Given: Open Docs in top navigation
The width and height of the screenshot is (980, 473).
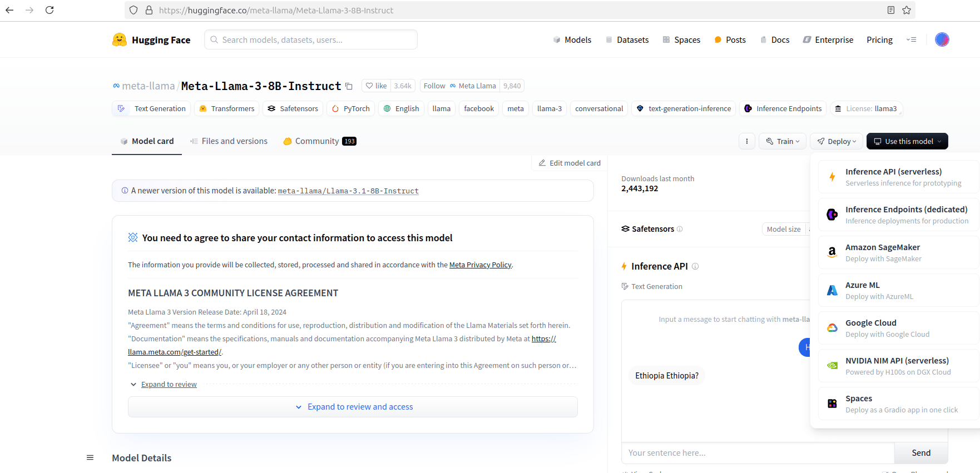Looking at the screenshot, I should pyautogui.click(x=775, y=39).
